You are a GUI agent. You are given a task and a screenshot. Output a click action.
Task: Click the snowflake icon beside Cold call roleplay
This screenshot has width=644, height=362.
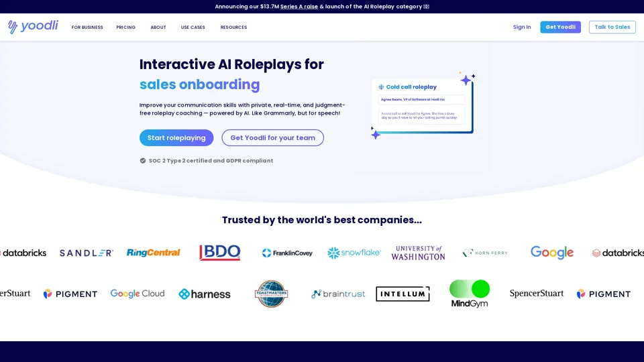(x=381, y=87)
